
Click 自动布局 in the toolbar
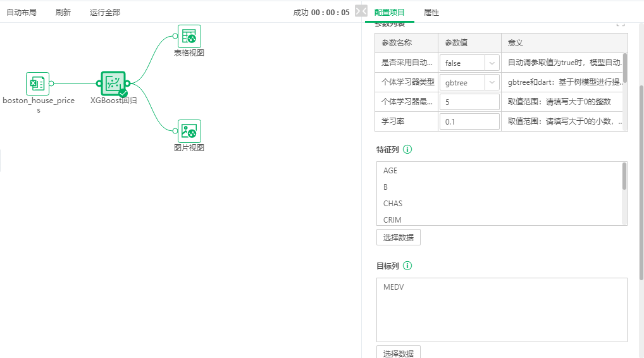[22, 12]
